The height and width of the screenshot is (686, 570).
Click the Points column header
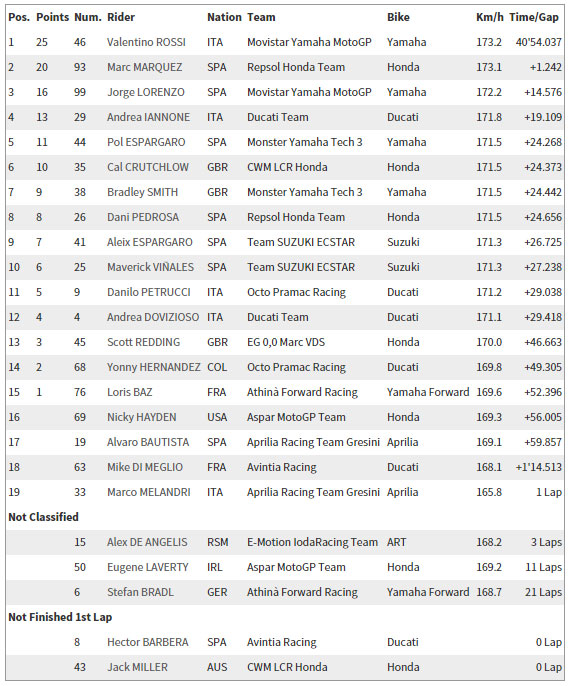click(x=52, y=17)
